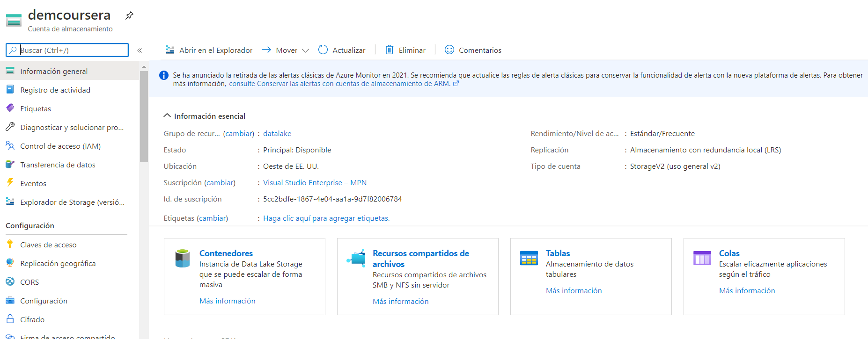Click the Actualizar refresh icon

(323, 50)
